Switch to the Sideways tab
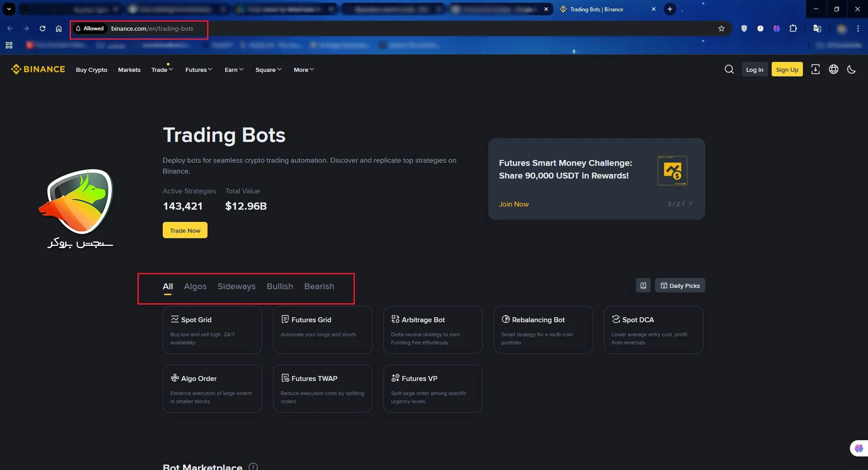 (236, 287)
